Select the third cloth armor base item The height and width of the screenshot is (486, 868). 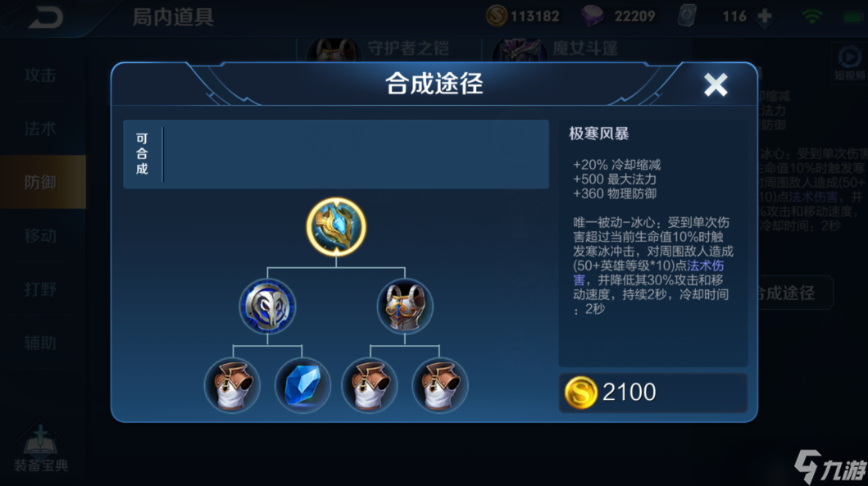(370, 385)
